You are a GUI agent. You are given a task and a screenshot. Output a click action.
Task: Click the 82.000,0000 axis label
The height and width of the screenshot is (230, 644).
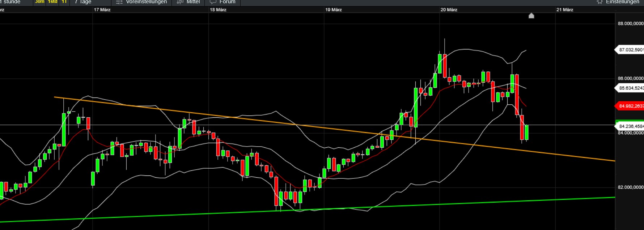(x=631, y=187)
